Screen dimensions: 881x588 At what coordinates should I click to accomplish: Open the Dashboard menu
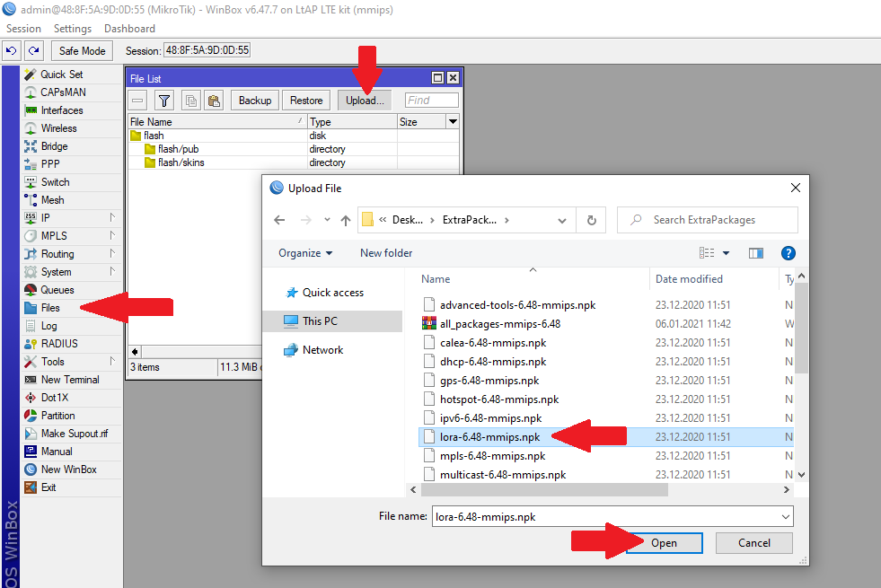pos(129,29)
